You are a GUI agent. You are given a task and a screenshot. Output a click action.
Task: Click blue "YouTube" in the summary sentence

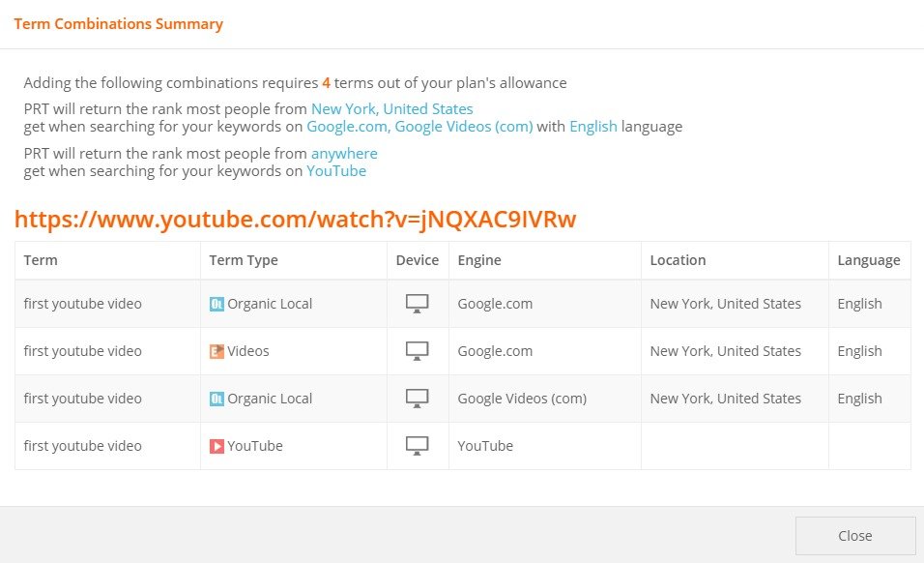tap(336, 171)
